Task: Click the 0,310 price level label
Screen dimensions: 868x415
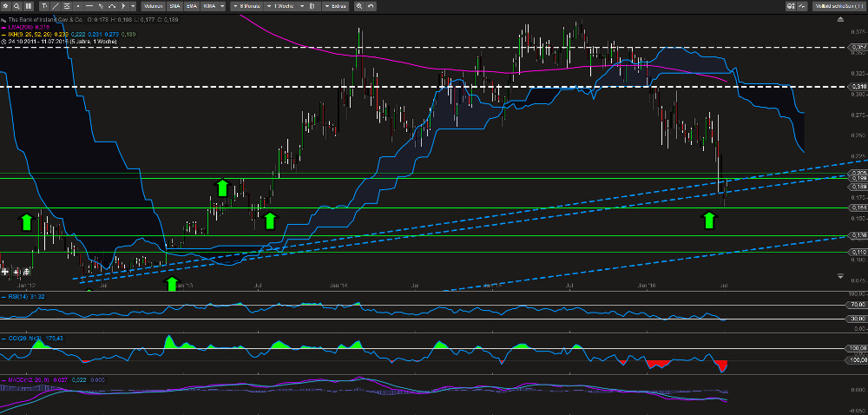Action: [858, 87]
